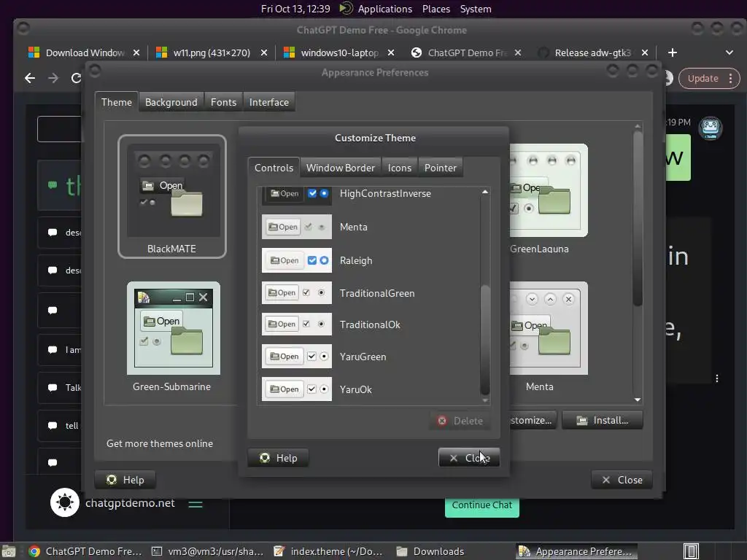747x560 pixels.
Task: Open Help in Customize Theme dialog
Action: pos(278,458)
